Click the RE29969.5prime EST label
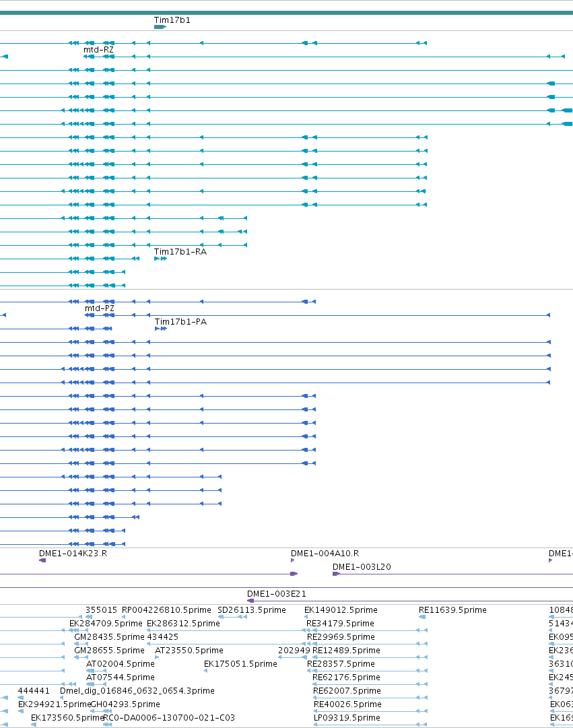 click(x=341, y=637)
